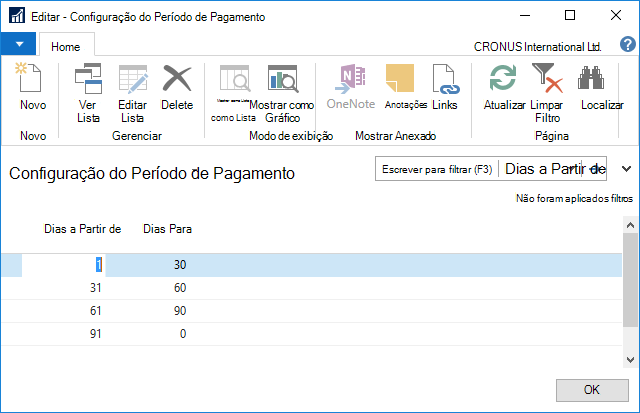Select the cell with value 91
This screenshot has width=640, height=413.
[96, 333]
